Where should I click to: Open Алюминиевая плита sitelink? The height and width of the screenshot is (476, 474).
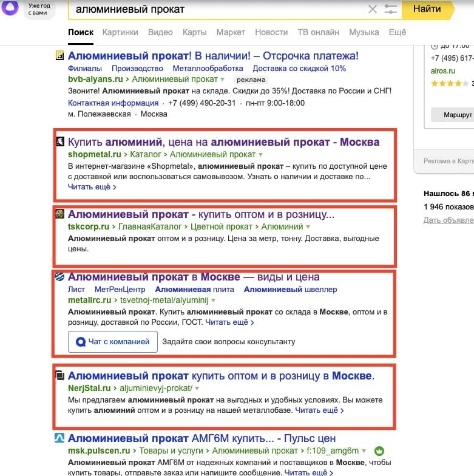[x=194, y=289]
